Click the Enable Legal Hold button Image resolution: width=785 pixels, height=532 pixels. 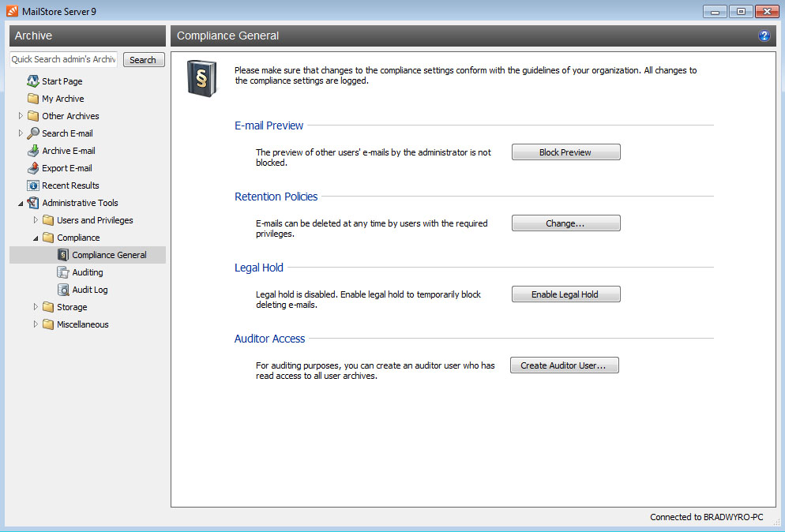click(565, 294)
